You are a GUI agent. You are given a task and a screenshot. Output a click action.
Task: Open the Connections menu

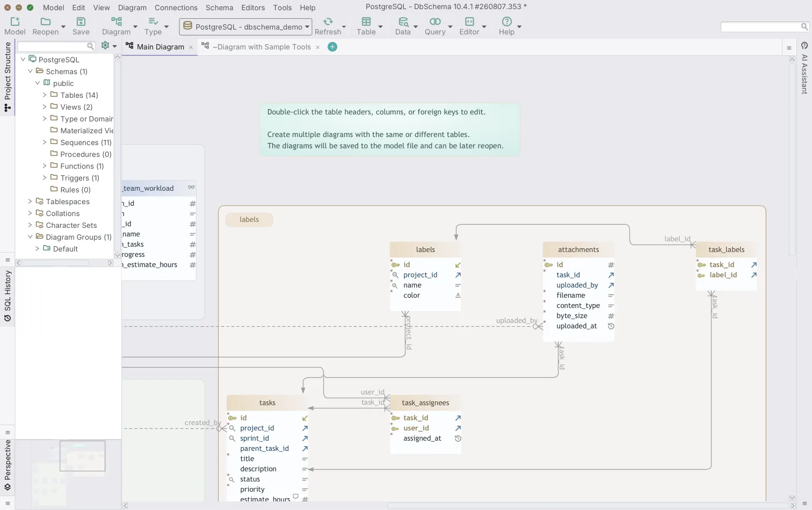click(176, 8)
